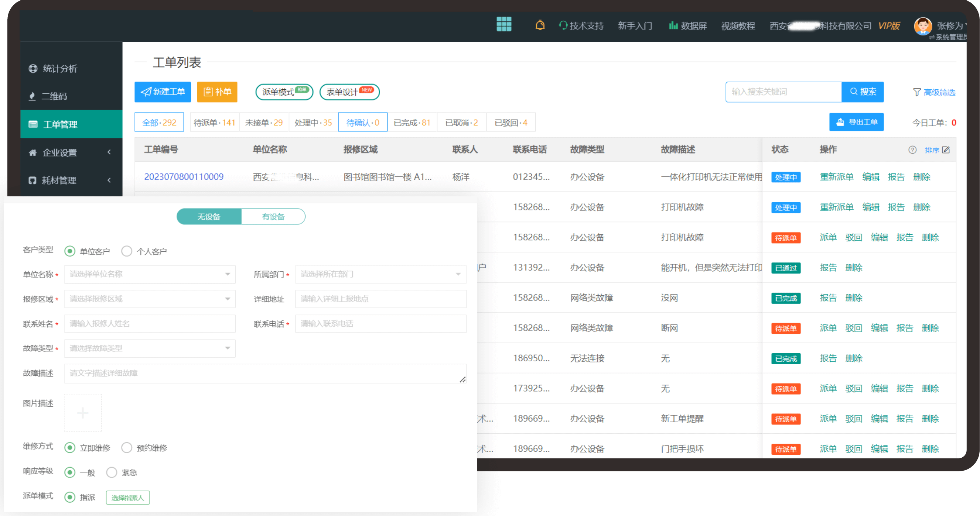Open the green grid apps icon
Screen dimensions: 980x516
click(x=504, y=24)
